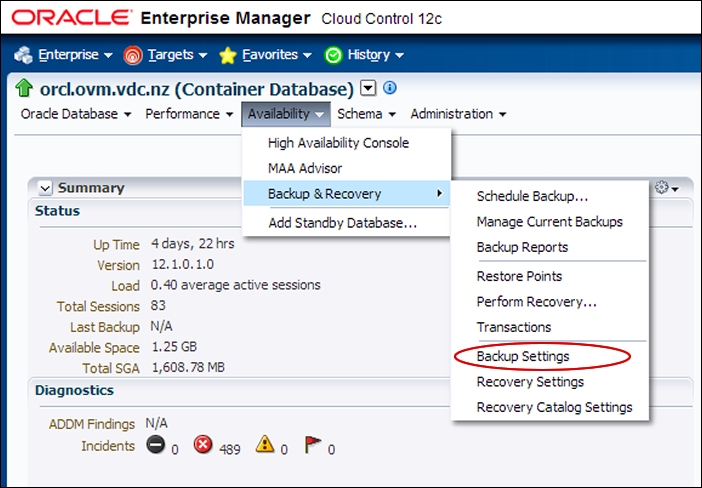Screen dimensions: 702x488
Task: Click the Targets bullseye icon
Action: pyautogui.click(x=133, y=56)
